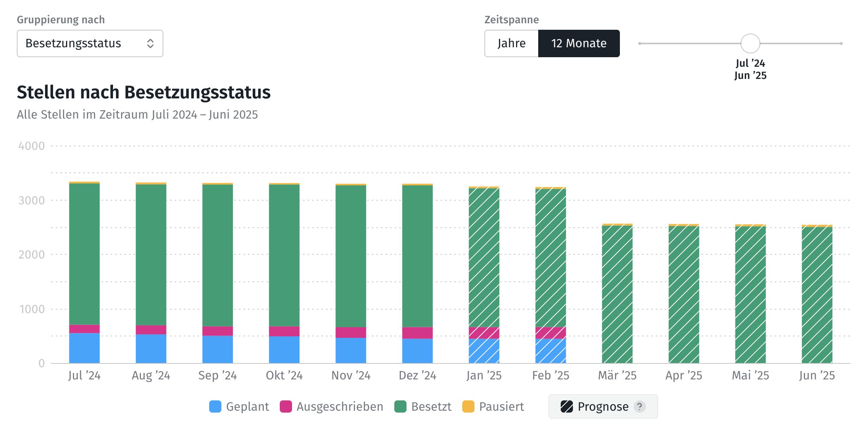
Task: Click the Okt '24 axis label
Action: [284, 376]
